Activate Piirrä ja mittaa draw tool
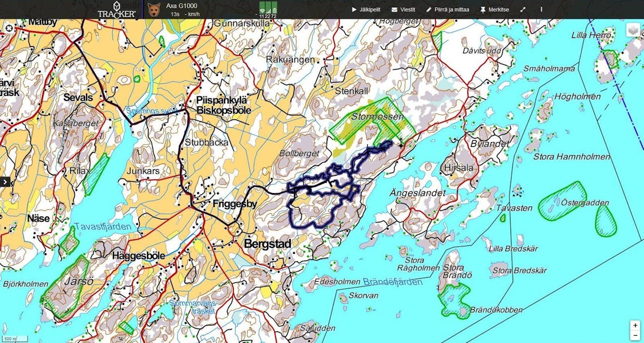 tap(447, 9)
